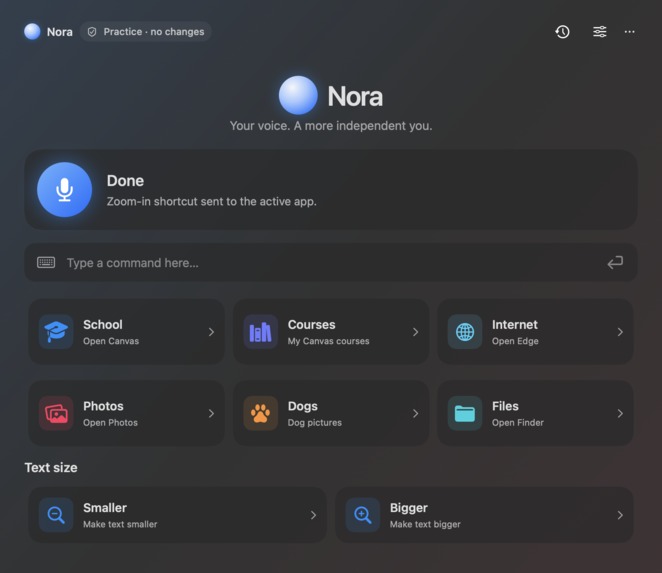Click the Nora name in the header
Viewport: 662px width, 573px height.
tap(60, 32)
